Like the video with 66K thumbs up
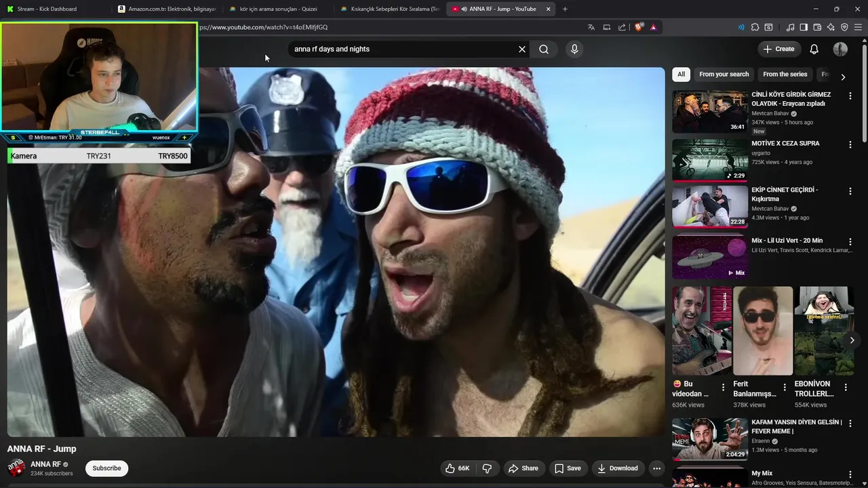The height and width of the screenshot is (488, 868). [458, 468]
